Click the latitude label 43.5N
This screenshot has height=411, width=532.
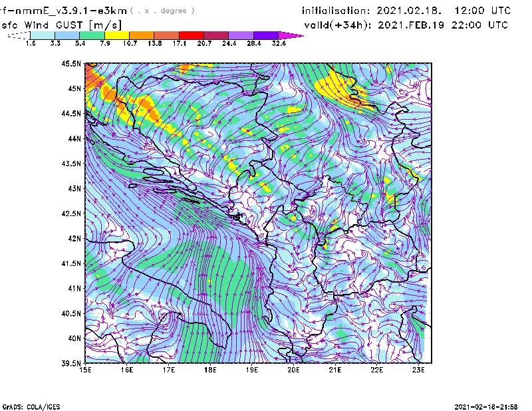pyautogui.click(x=72, y=164)
